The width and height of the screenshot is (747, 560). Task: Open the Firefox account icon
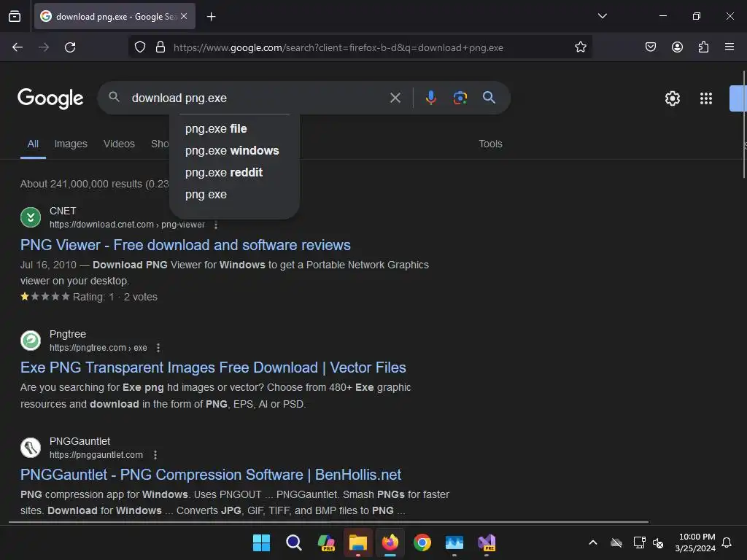677,47
